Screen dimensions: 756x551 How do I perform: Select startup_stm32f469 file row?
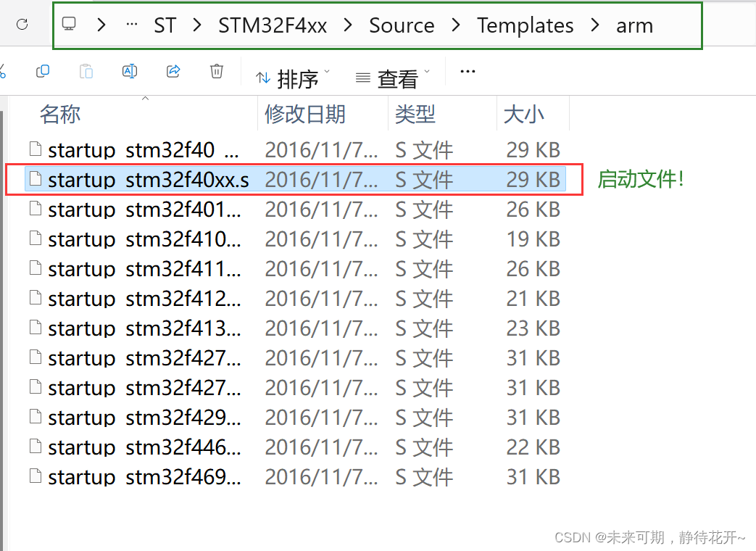coord(295,477)
